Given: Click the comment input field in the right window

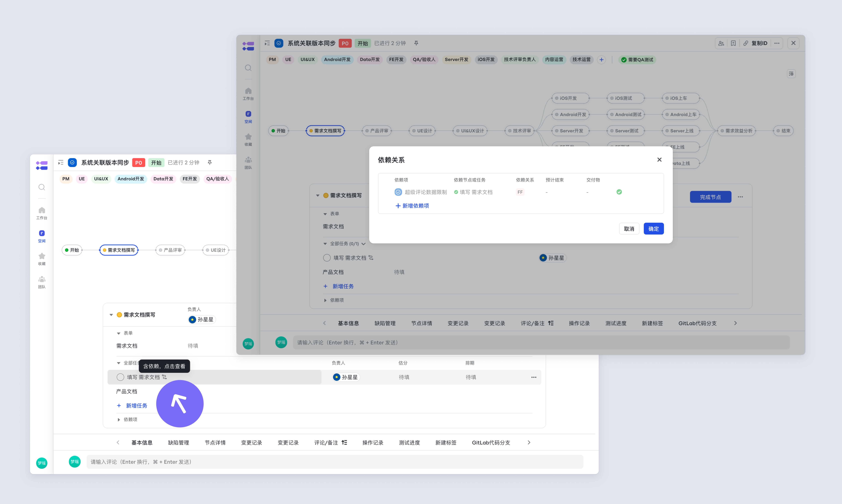Looking at the screenshot, I should click(542, 343).
